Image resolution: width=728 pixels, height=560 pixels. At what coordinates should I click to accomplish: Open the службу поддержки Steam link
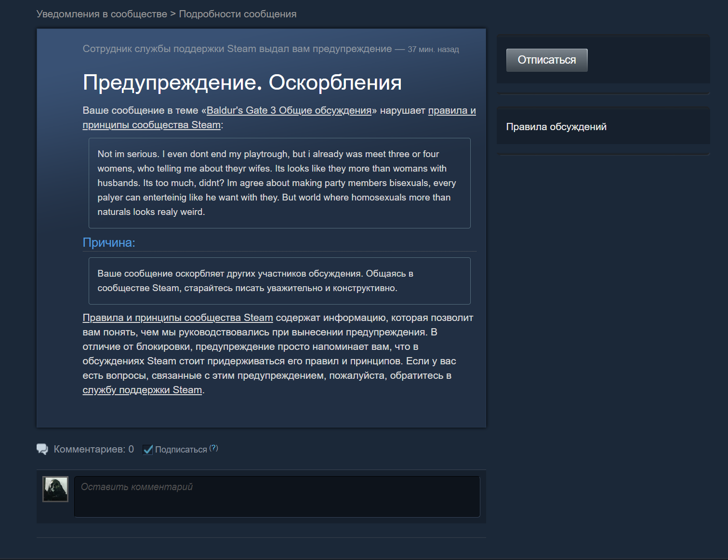point(142,390)
